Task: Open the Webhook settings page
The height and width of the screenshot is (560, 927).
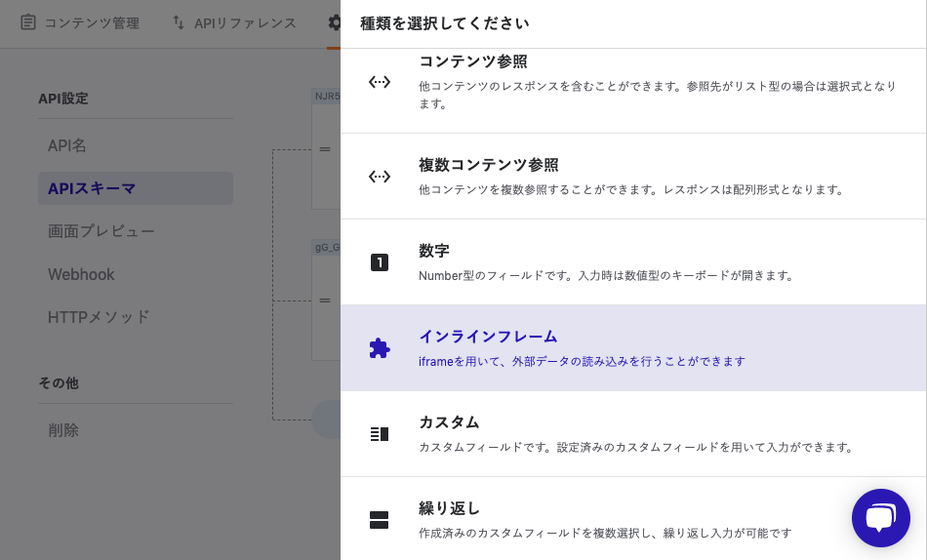Action: [x=81, y=274]
